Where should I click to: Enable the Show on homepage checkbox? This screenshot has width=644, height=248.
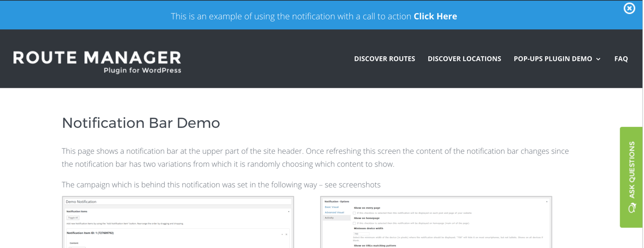(354, 223)
